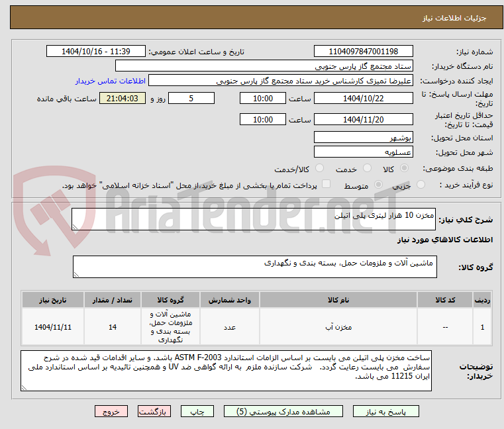The image size is (504, 429).
Task: Click the تاریخ نیاز column header
Action: click(x=53, y=300)
